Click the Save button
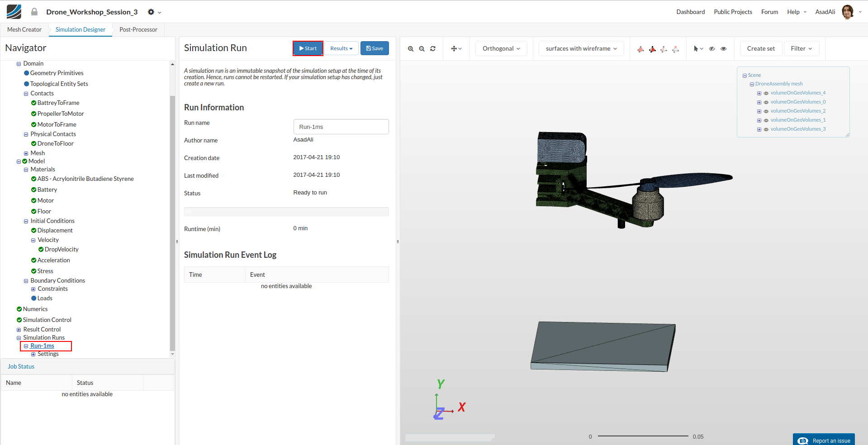The width and height of the screenshot is (868, 445). click(x=375, y=48)
